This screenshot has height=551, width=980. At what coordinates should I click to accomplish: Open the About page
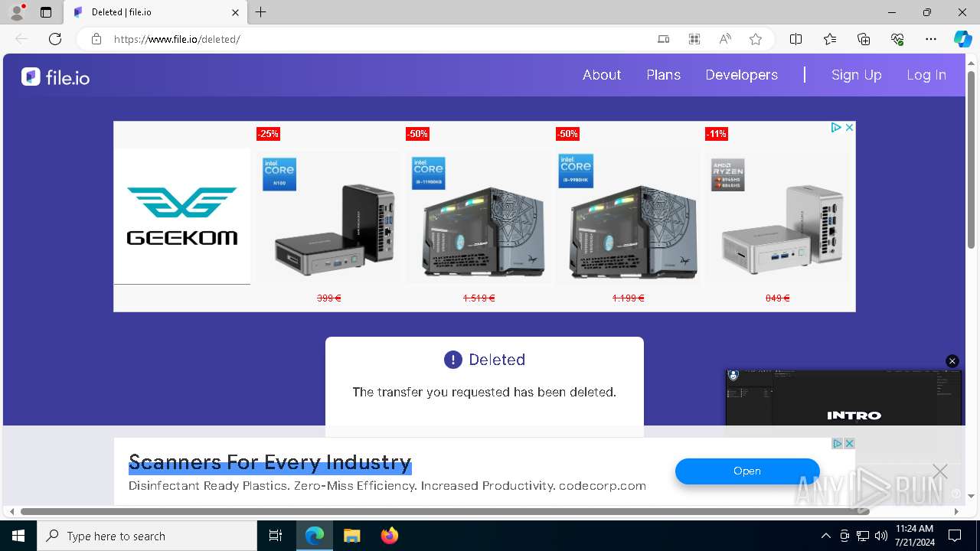click(602, 75)
